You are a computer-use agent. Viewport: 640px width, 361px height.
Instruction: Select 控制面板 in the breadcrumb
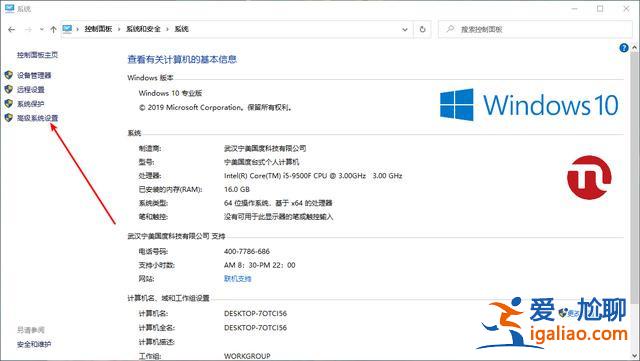click(98, 29)
